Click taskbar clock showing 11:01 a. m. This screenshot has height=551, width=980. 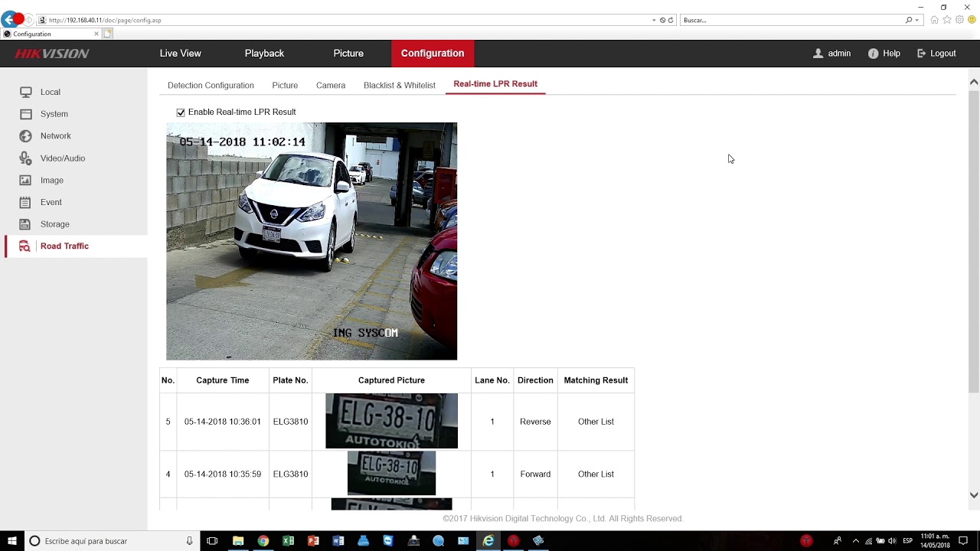[935, 541]
